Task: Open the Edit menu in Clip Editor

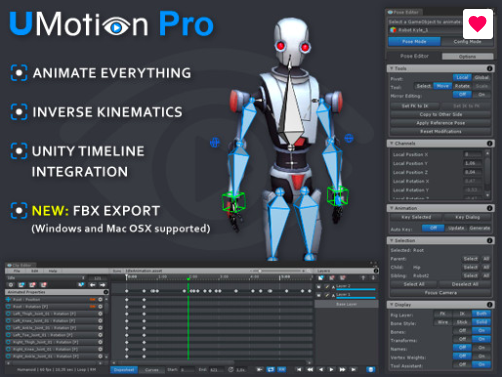Action: click(35, 271)
